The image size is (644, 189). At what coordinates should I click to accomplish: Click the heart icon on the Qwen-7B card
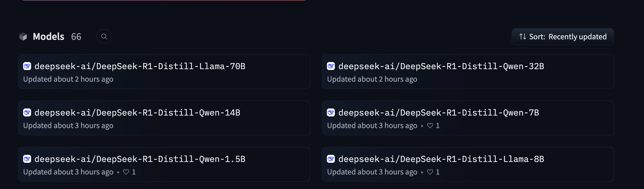coord(430,126)
